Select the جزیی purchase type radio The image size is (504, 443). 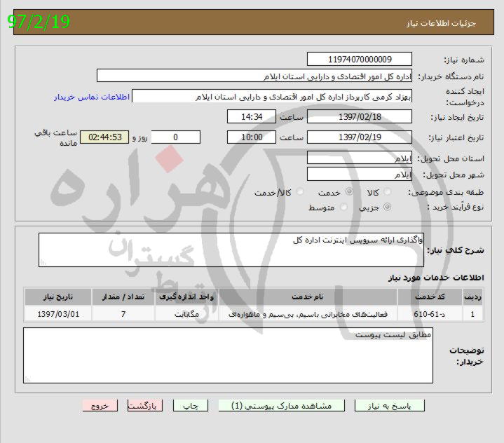pyautogui.click(x=388, y=207)
